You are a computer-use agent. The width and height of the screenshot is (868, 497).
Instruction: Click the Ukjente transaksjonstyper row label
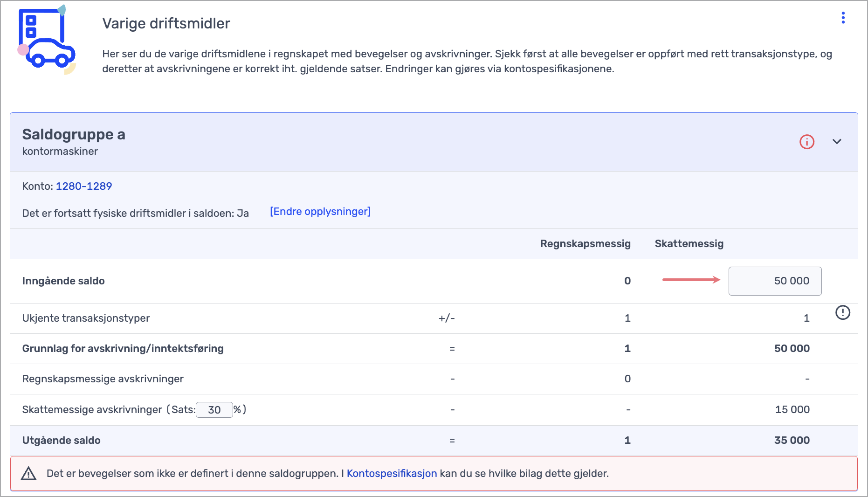86,318
